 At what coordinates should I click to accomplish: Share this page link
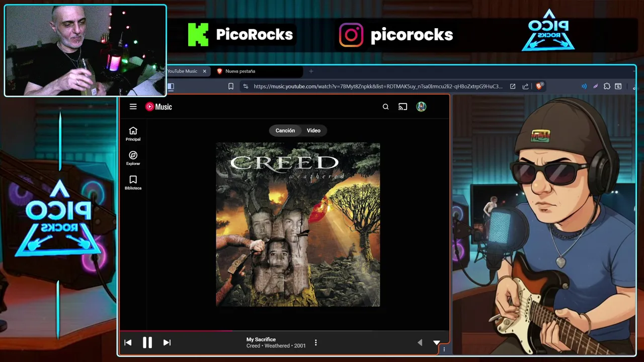[525, 86]
